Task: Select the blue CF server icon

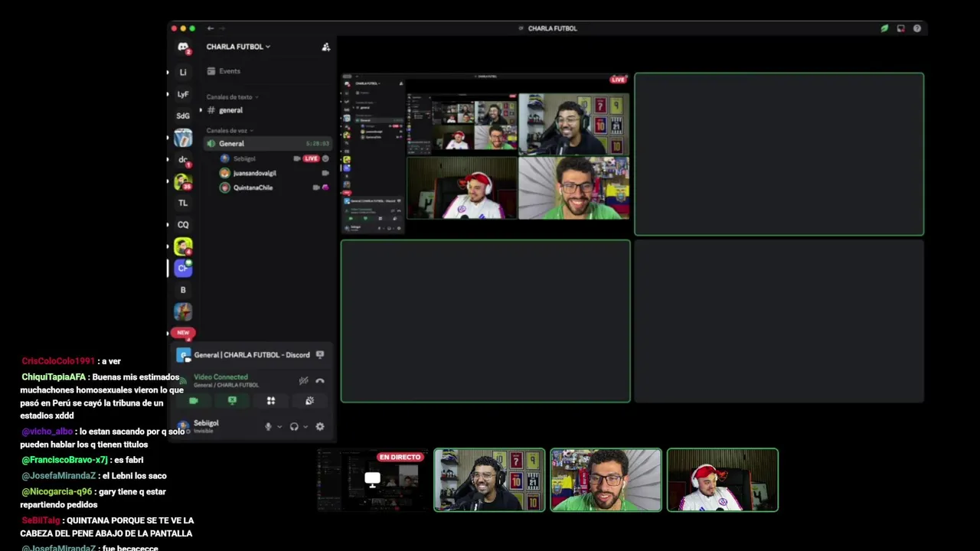Action: 183,268
